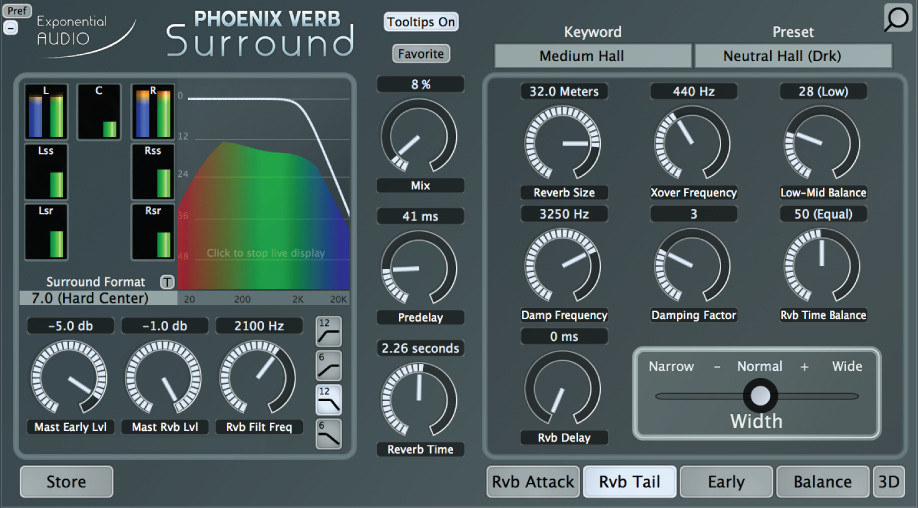Image resolution: width=918 pixels, height=508 pixels.
Task: Click the Damping Factor knob
Action: click(x=693, y=266)
